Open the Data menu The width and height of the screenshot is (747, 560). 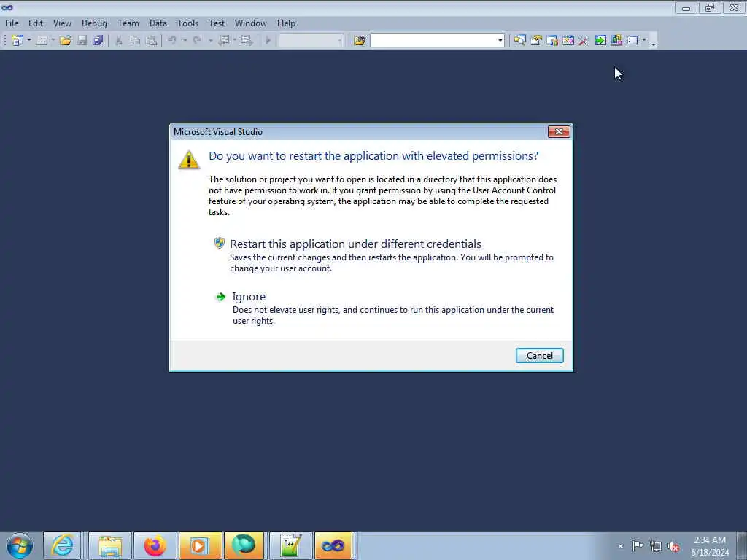pyautogui.click(x=158, y=23)
